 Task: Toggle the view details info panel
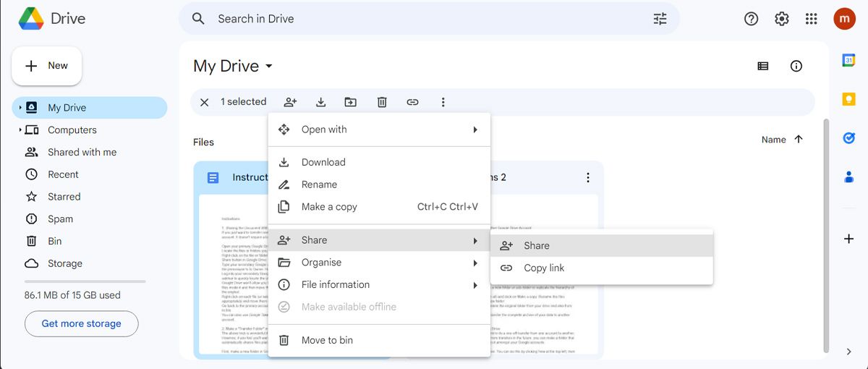796,66
